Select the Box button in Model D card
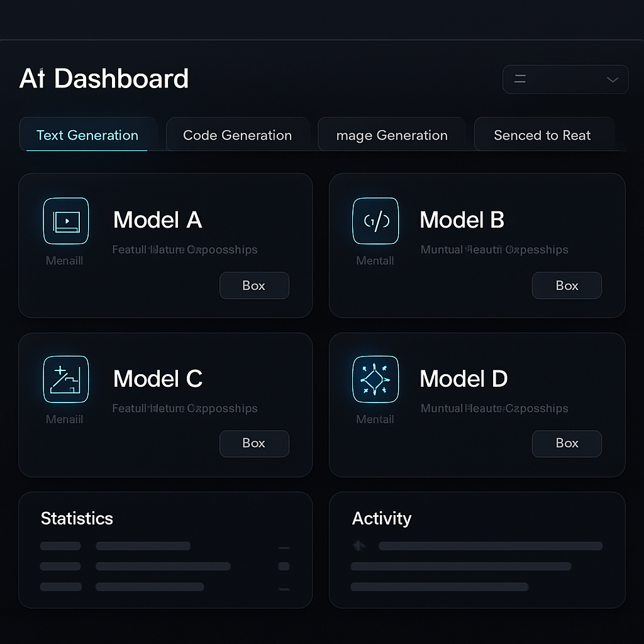Screen dimensions: 644x644 [567, 443]
